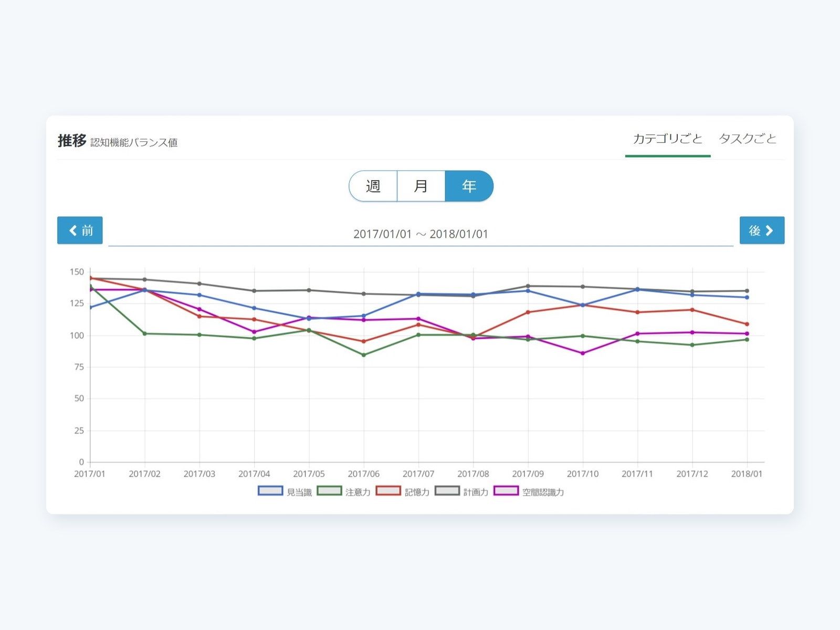Click the 計画力 data point at 2017/09
Screen dimensions: 840x630
[528, 286]
